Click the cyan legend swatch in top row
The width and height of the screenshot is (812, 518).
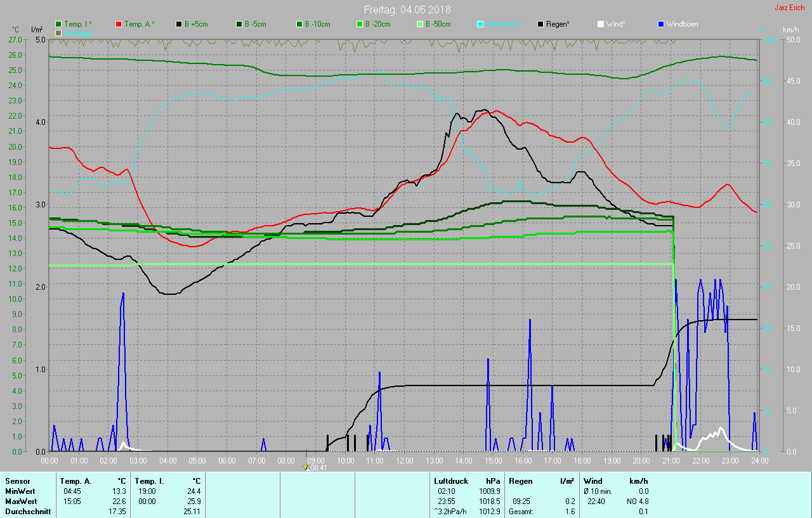(x=480, y=24)
